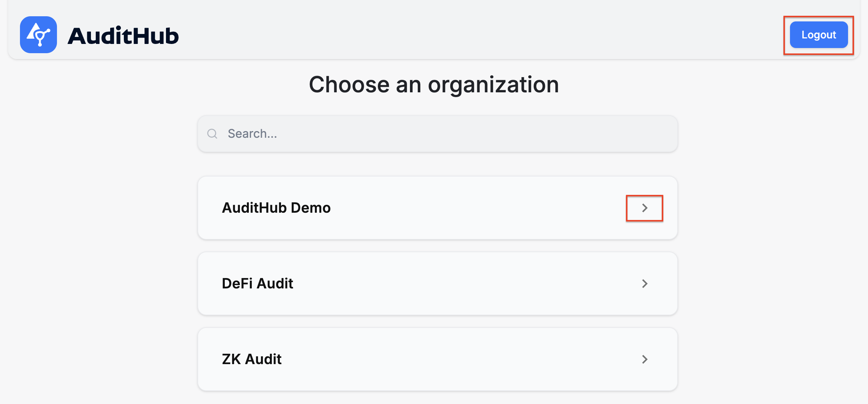Click the arrow icon beside DeFi Audit

[x=644, y=284]
